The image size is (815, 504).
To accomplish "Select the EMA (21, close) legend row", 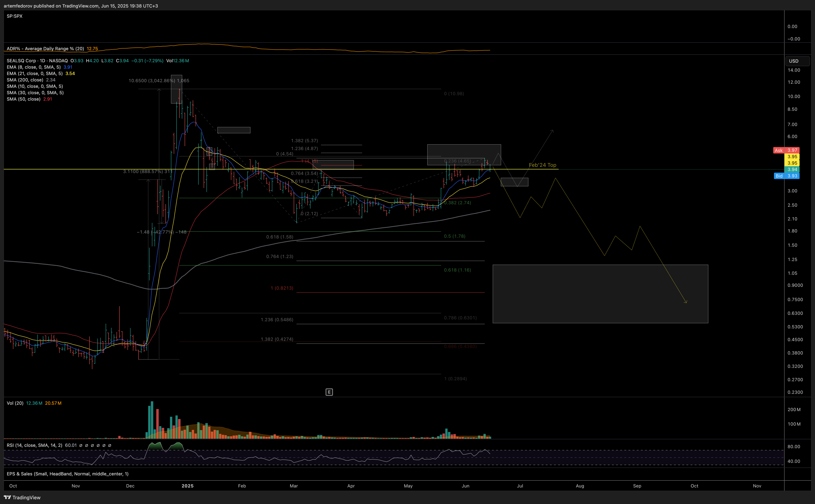I will pyautogui.click(x=41, y=73).
